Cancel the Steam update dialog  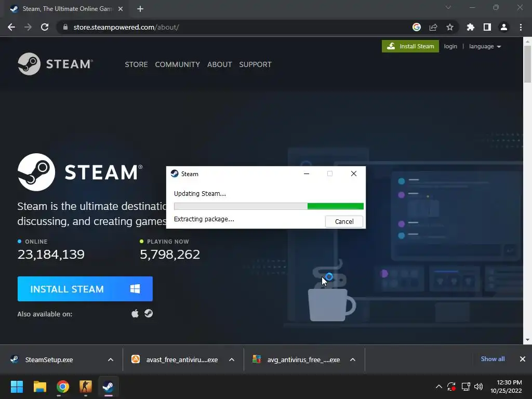[x=344, y=221]
